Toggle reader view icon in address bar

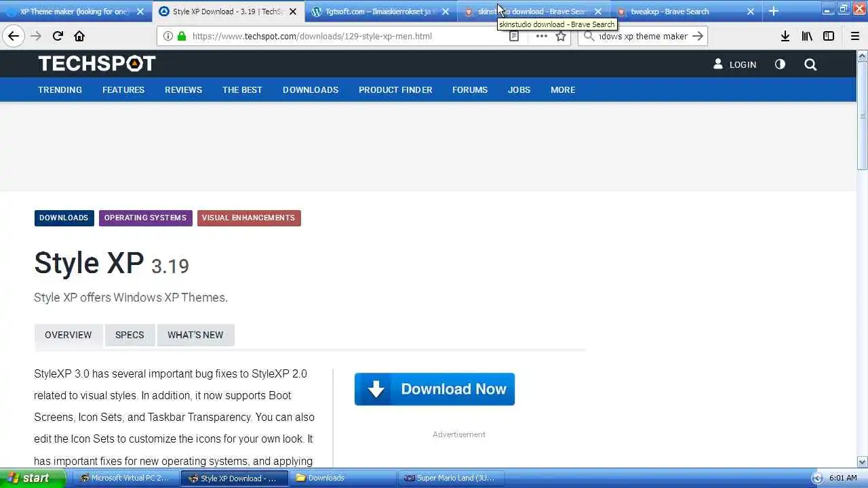pos(514,36)
